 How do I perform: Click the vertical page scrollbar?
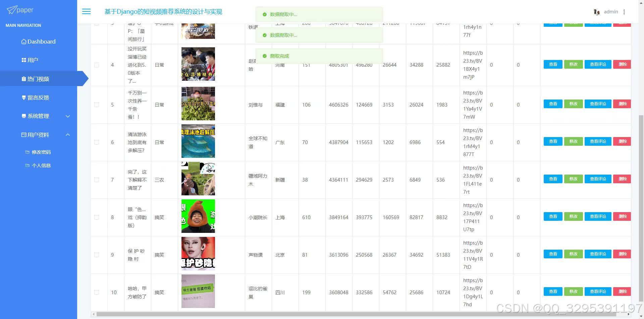pos(641,208)
